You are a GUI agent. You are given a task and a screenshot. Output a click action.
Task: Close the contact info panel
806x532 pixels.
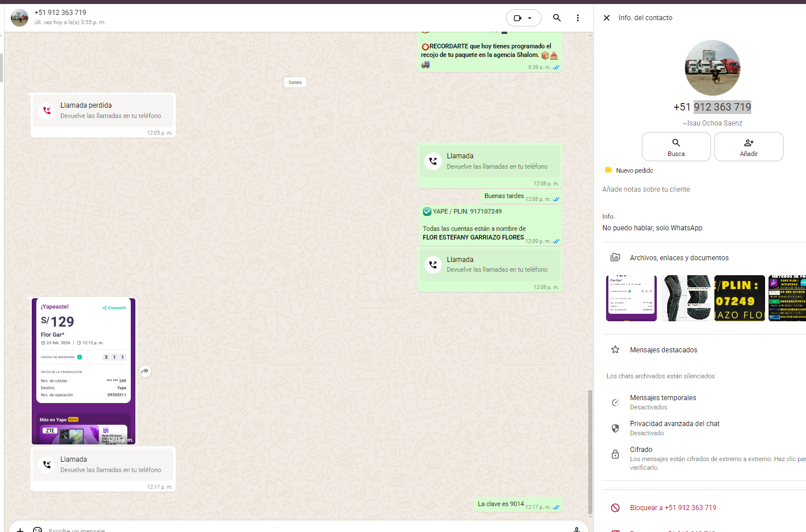[607, 18]
